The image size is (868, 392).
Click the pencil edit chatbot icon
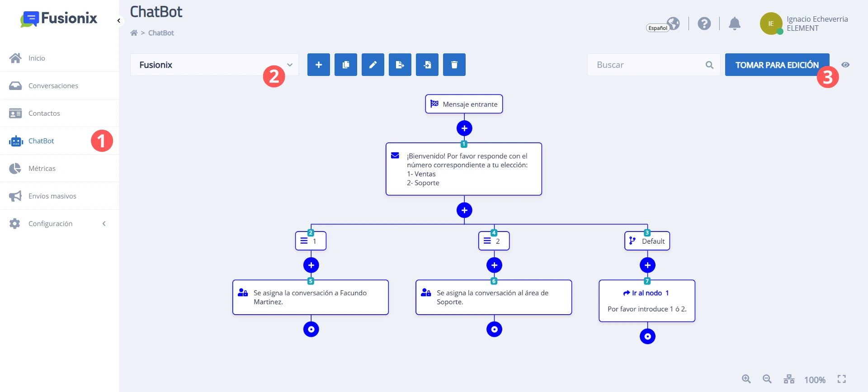373,65
